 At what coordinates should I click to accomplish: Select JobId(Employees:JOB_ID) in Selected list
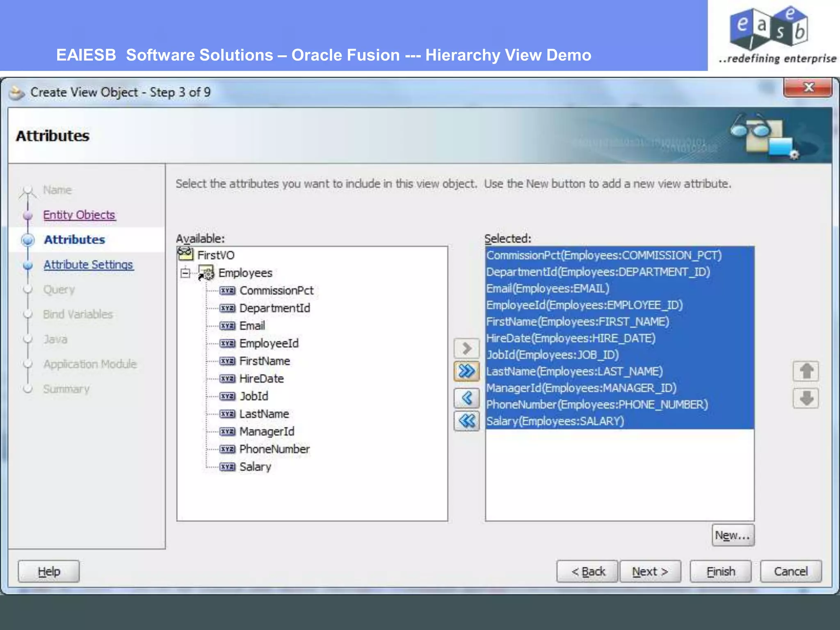point(619,355)
